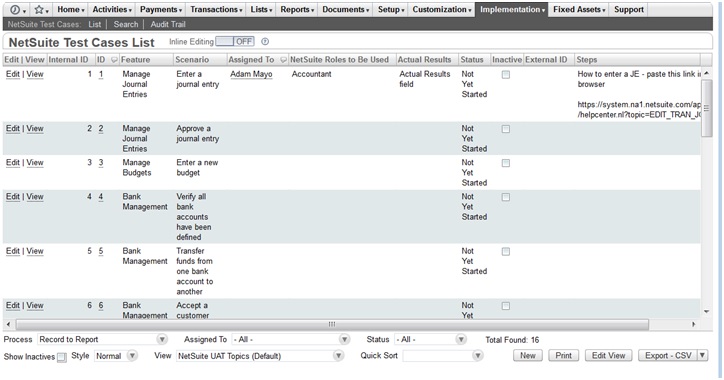This screenshot has width=724, height=380.
Task: Click the New button
Action: pos(528,356)
